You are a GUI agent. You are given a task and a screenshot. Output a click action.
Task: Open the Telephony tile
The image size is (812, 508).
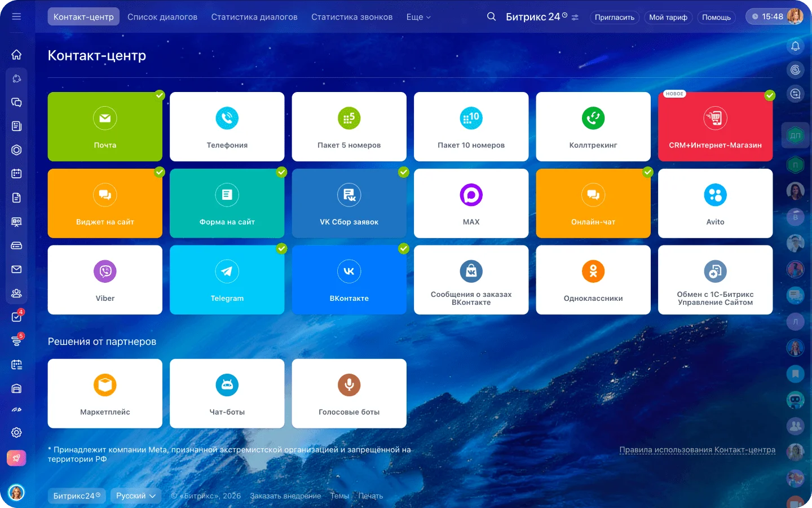pos(227,127)
